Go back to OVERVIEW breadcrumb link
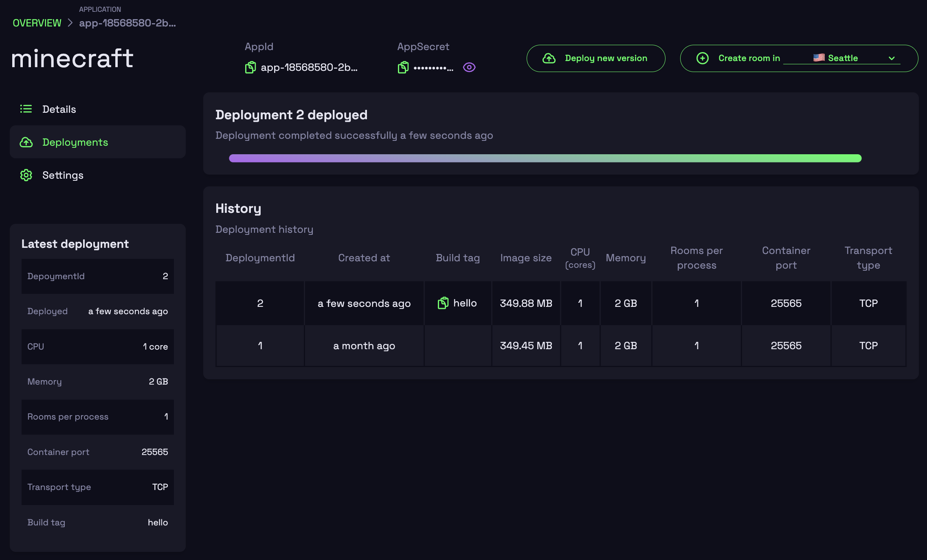 pyautogui.click(x=37, y=23)
